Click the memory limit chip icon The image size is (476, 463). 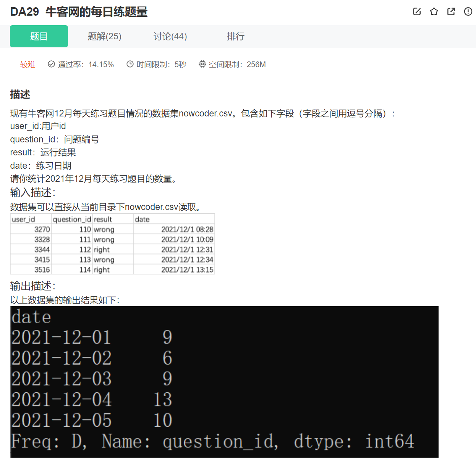tap(202, 64)
